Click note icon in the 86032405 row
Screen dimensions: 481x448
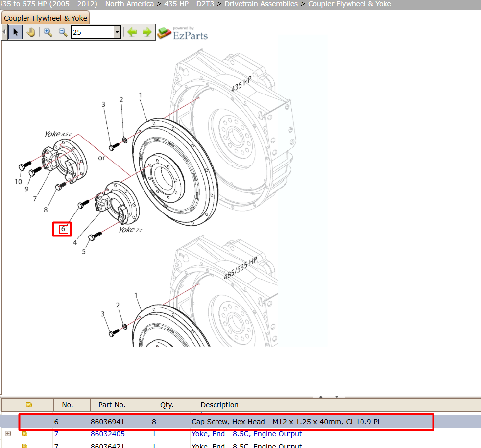point(25,434)
